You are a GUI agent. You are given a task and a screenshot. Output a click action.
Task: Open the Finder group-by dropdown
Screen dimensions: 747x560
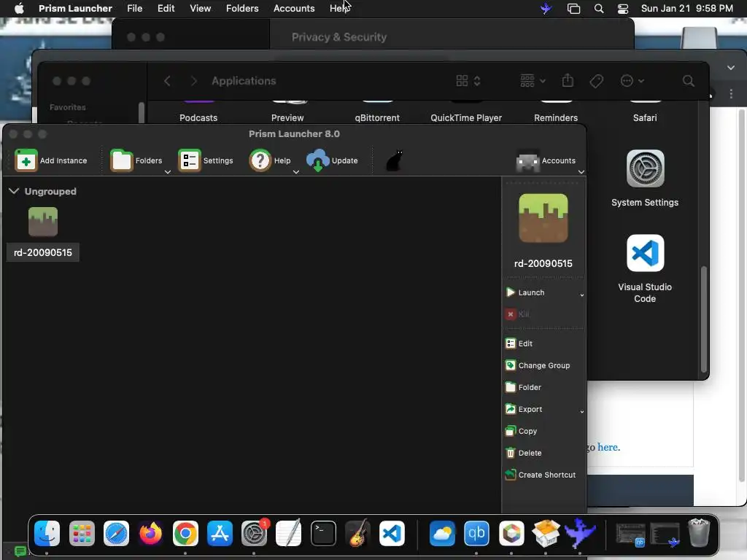point(533,81)
